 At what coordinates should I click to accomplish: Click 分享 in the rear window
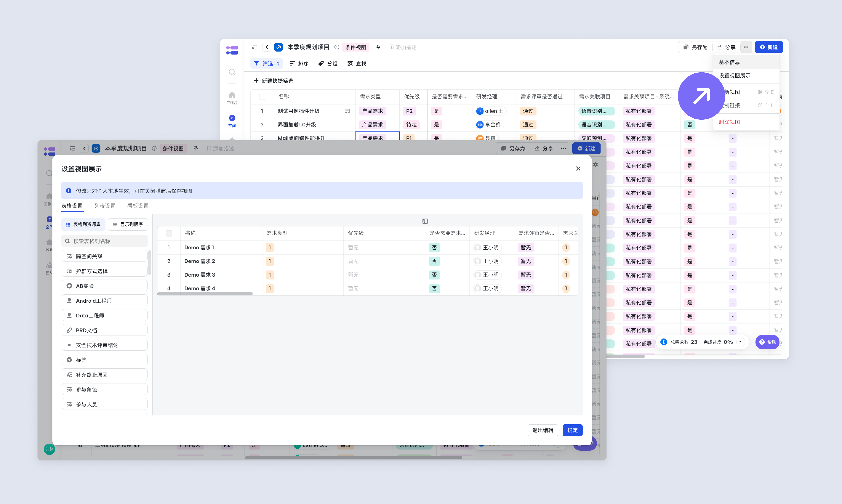tap(726, 47)
